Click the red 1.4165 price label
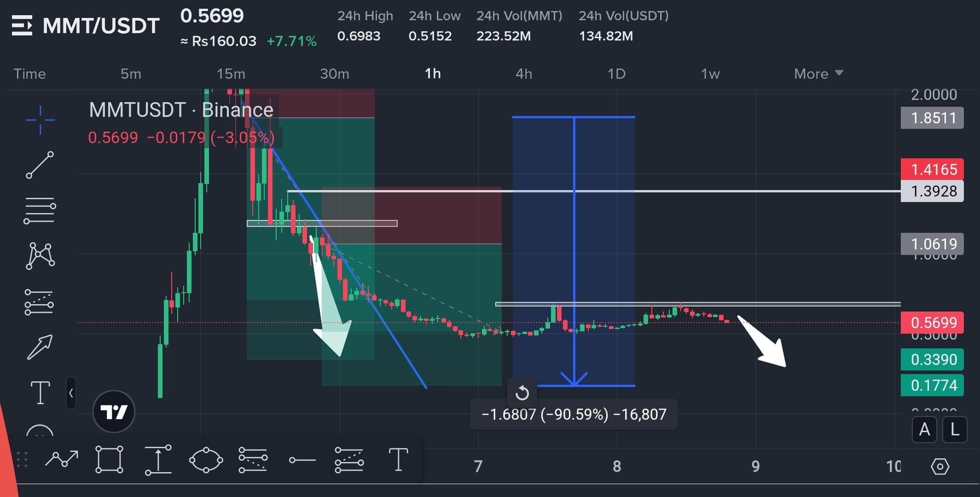The image size is (980, 497). click(x=932, y=169)
